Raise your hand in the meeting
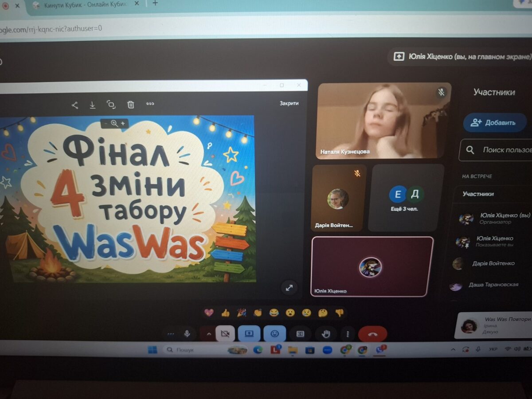The height and width of the screenshot is (399, 532). pyautogui.click(x=326, y=334)
